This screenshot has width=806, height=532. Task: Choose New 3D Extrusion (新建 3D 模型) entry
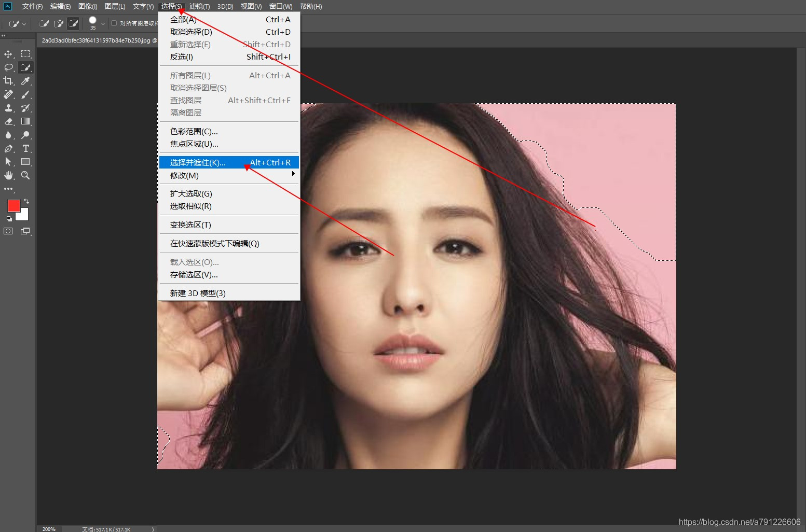click(x=229, y=293)
